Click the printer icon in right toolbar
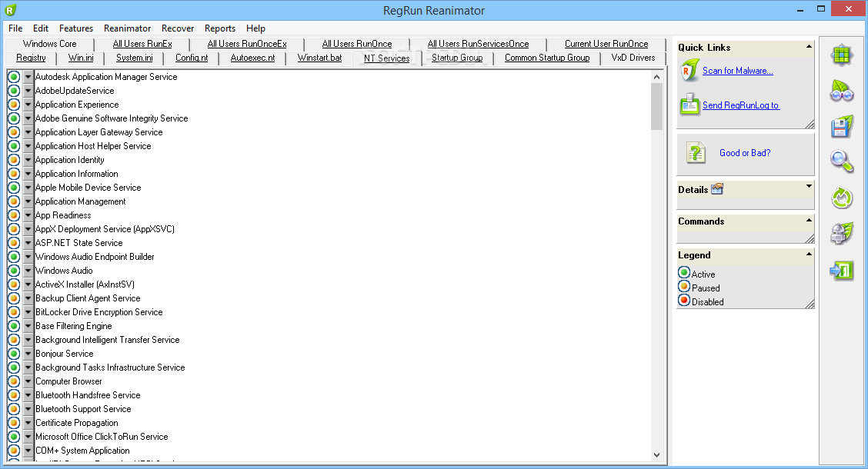Image resolution: width=868 pixels, height=469 pixels. click(x=841, y=234)
